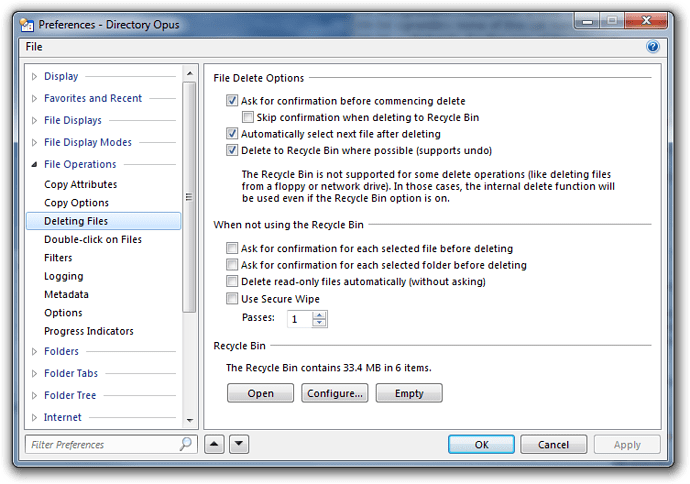Click Open Recycle Bin button
The height and width of the screenshot is (484, 690).
[x=261, y=393]
